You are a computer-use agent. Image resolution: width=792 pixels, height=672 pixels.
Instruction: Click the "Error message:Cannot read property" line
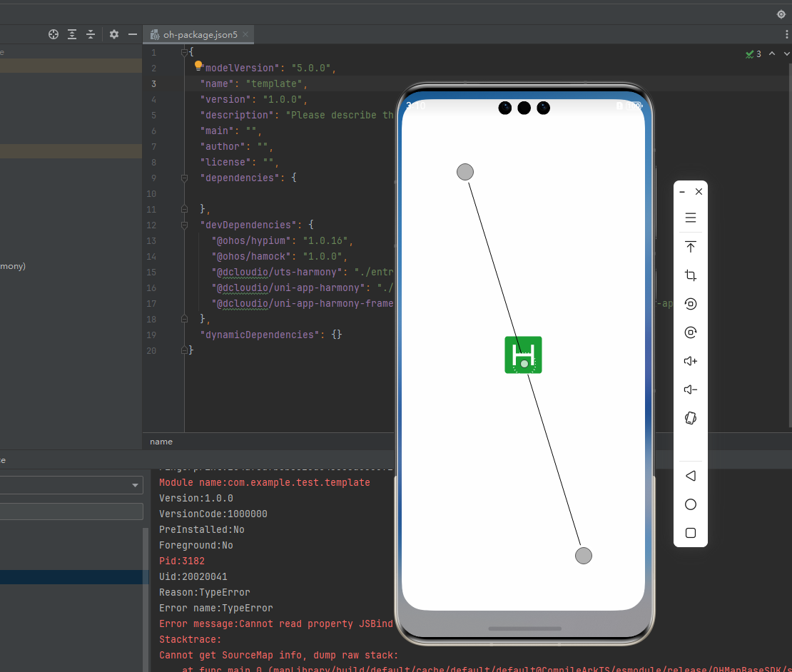(x=276, y=624)
